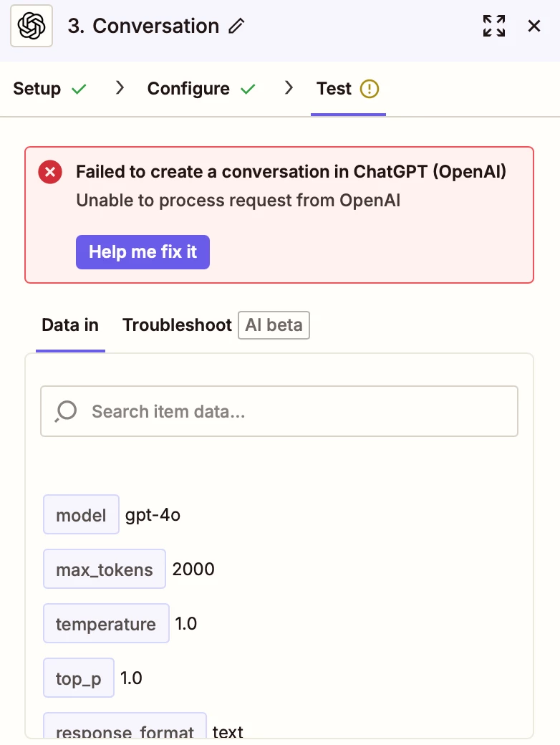The image size is (560, 745).
Task: Click the red error X icon
Action: [50, 172]
